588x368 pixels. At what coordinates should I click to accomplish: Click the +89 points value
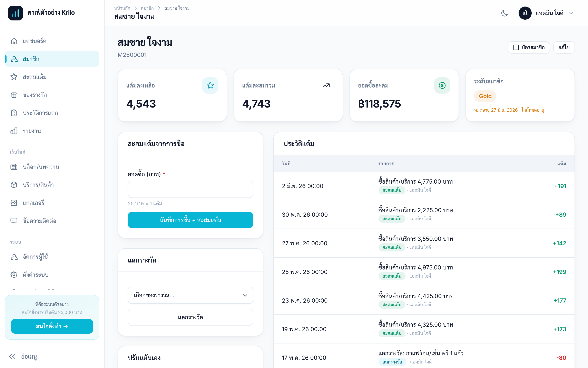point(561,215)
